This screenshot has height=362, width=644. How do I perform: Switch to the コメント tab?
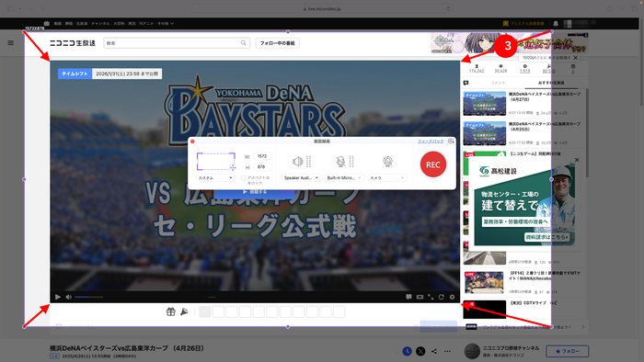pyautogui.click(x=498, y=83)
